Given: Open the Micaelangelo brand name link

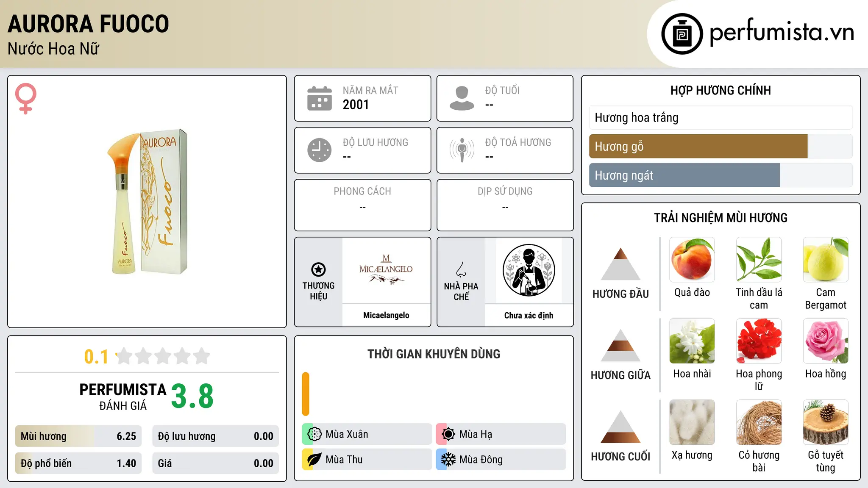Looking at the screenshot, I should click(386, 315).
